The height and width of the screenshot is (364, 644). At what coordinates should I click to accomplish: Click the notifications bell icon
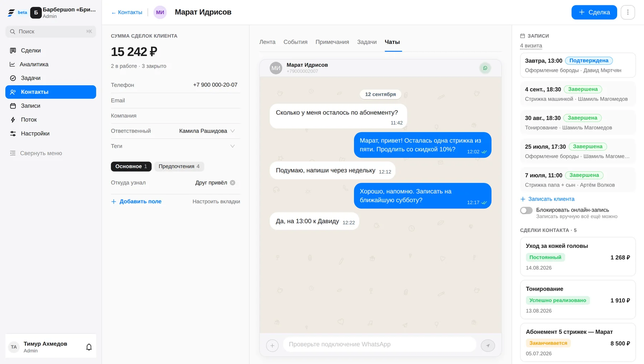(89, 347)
